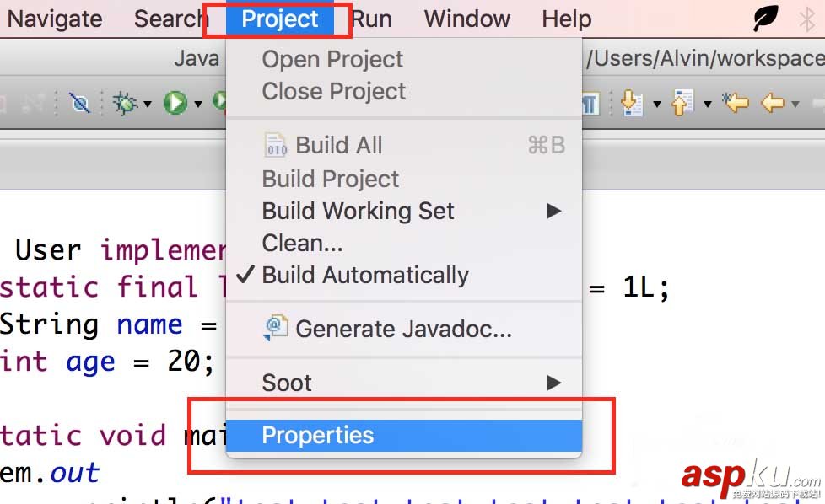Screen dimensions: 825x504
Task: Click the Previous Annotation up-arrow icon
Action: [x=681, y=104]
